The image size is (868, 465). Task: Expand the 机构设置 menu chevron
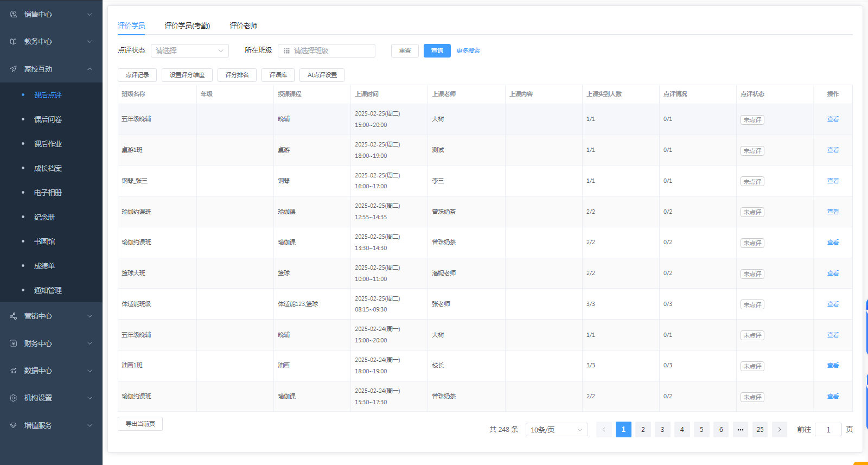click(x=90, y=398)
